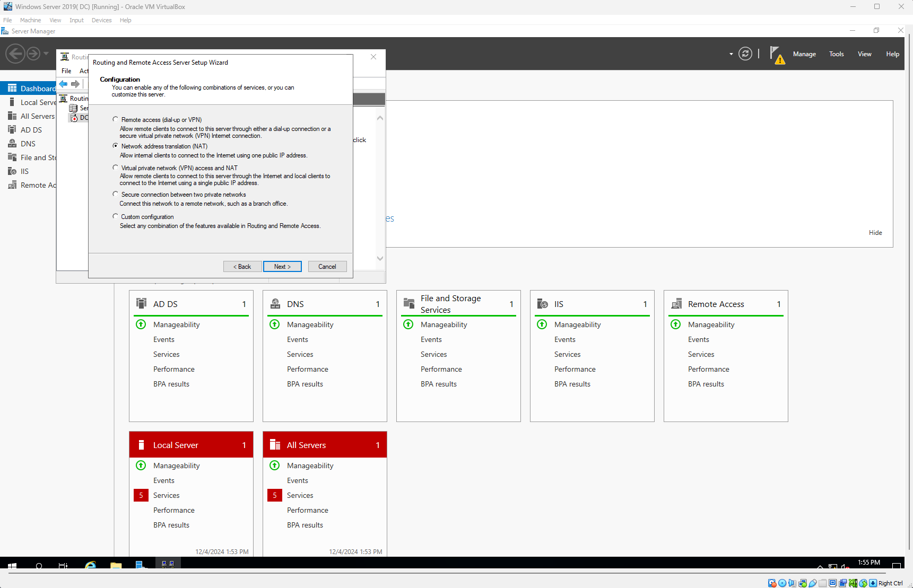Screen dimensions: 913x588
Task: Open the Remote Access role tile header
Action: 726,304
